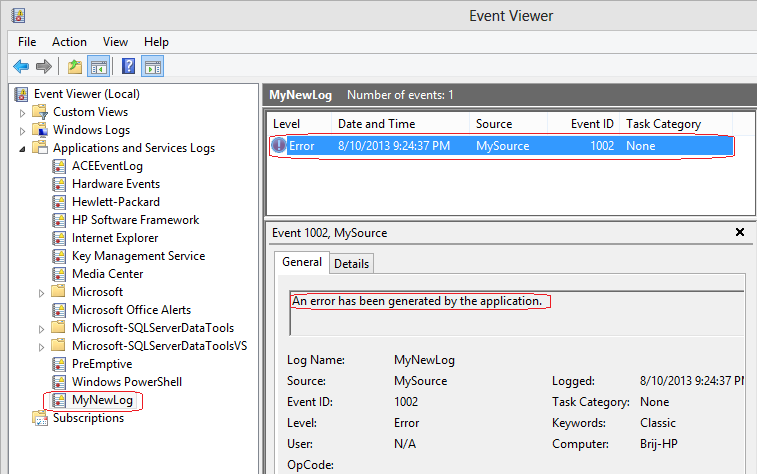Click the Windows PowerShell log icon
Screen dimensions: 757x474
[x=59, y=382]
